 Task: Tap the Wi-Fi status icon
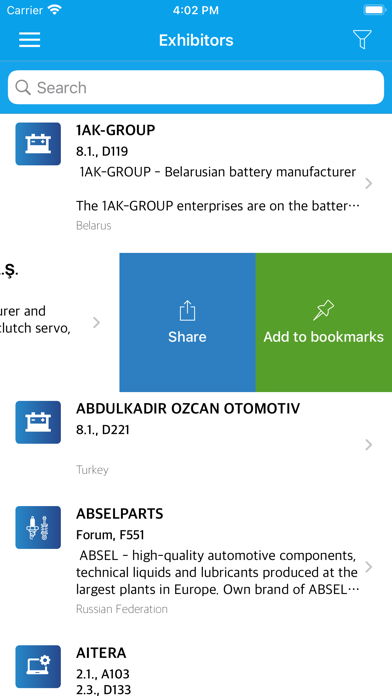55,10
